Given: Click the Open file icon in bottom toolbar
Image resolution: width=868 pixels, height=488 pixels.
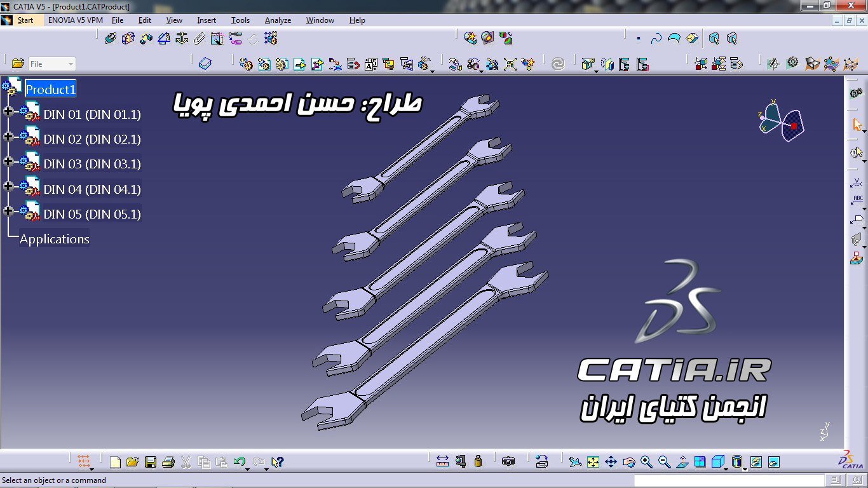Looking at the screenshot, I should pyautogui.click(x=132, y=462).
